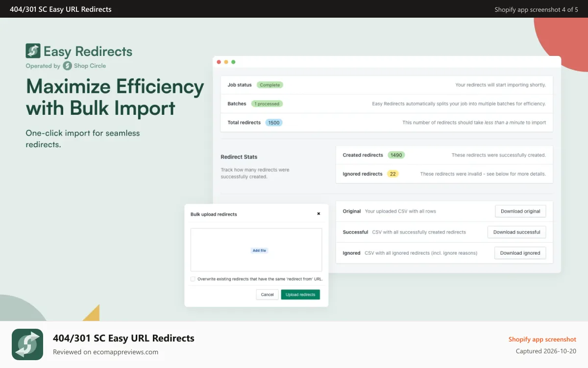Click One-click import for seamless redirects text
The width and height of the screenshot is (588, 368).
coord(83,139)
